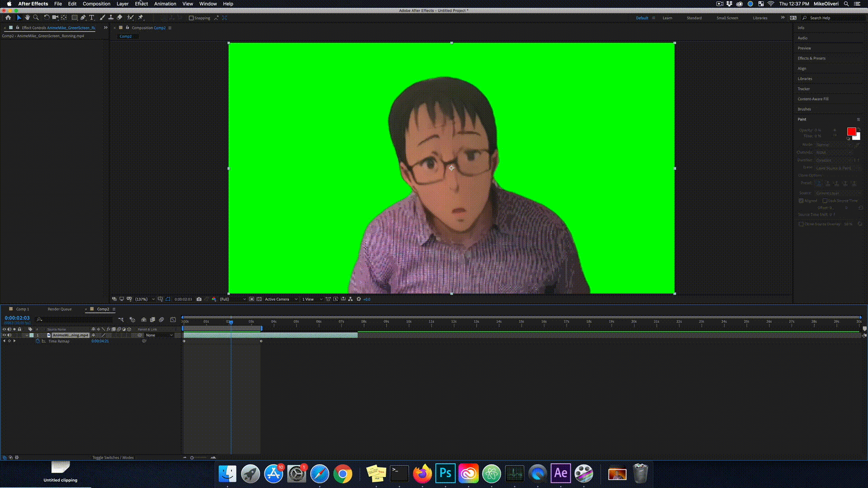Enable the Snapping checkbox

tap(191, 18)
